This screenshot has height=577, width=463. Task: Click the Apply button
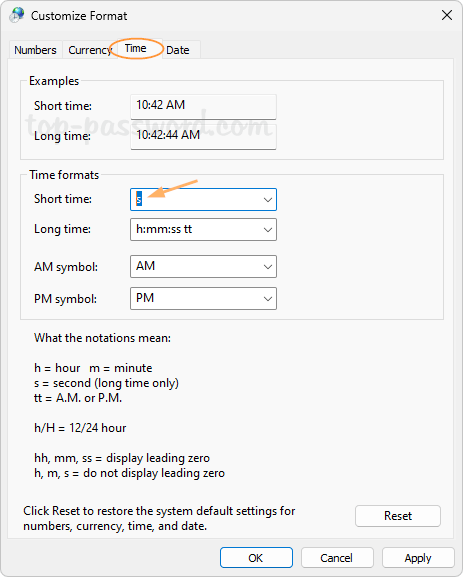click(418, 558)
